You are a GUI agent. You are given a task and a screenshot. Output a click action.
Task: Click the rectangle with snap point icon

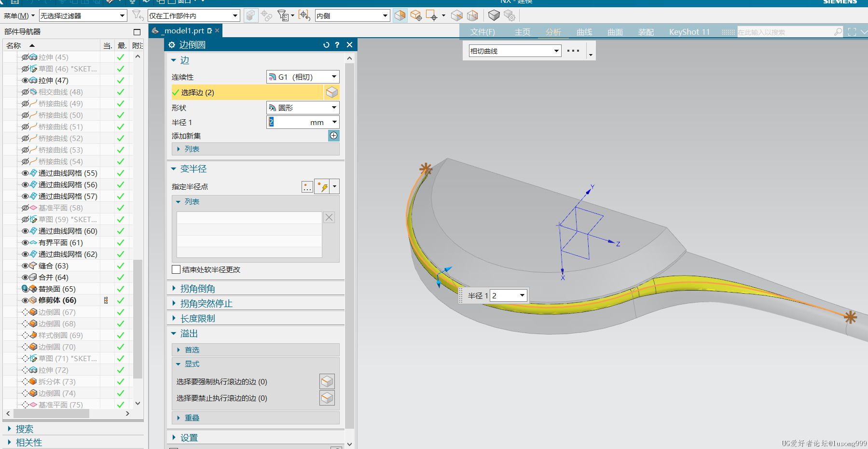[x=432, y=16]
